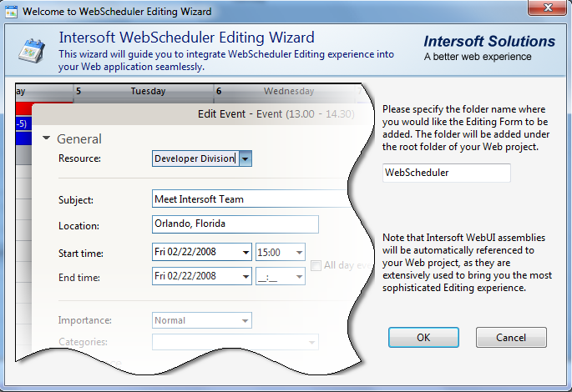Click the Subject field Meet Intersoft Team

point(247,199)
